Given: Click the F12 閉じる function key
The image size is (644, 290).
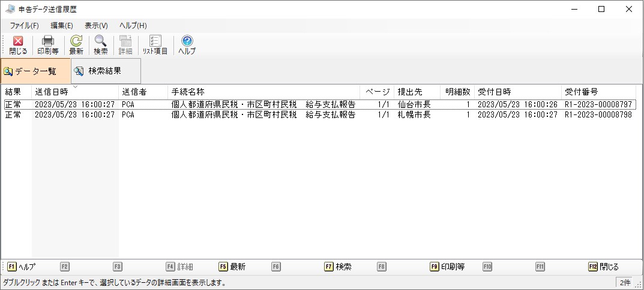Looking at the screenshot, I should 603,267.
